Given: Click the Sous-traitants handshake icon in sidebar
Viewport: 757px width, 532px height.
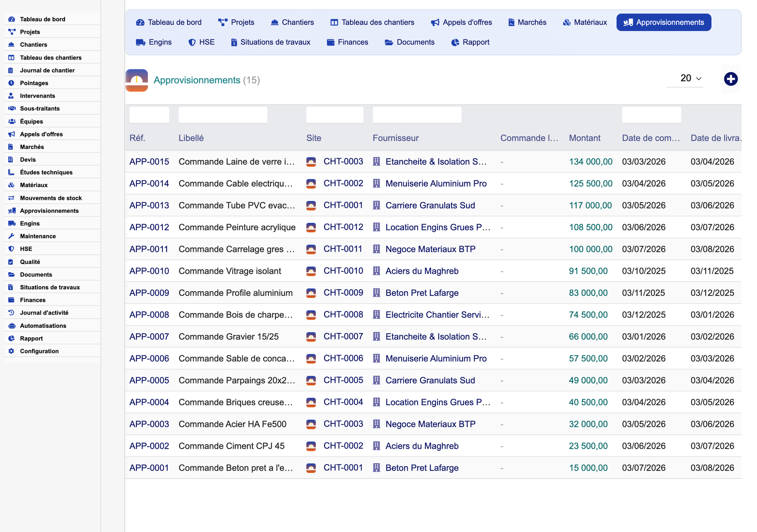Looking at the screenshot, I should click(12, 108).
